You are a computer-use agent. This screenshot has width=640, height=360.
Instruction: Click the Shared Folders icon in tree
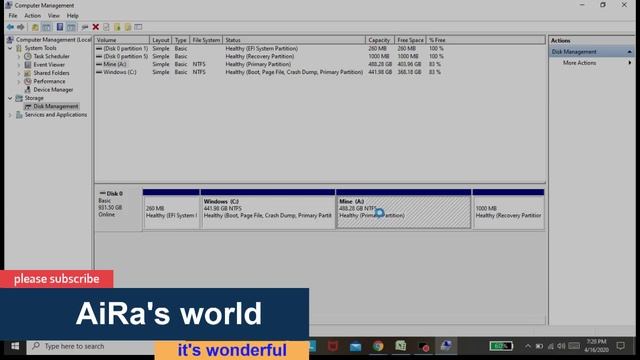[28, 73]
